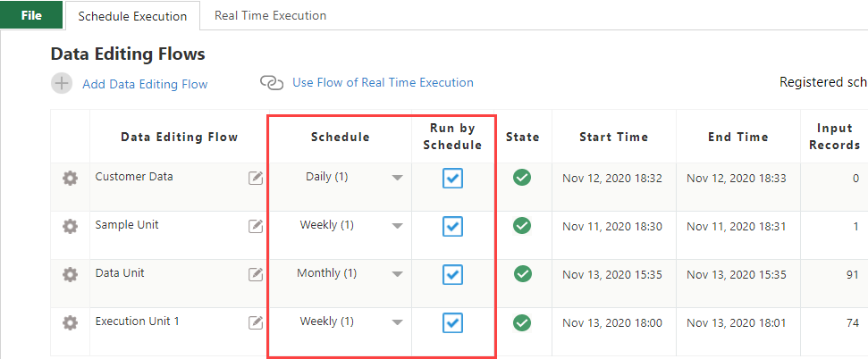Screen dimensions: 868x359
Task: Open settings gear for Execution Unit 1
Action: click(70, 322)
